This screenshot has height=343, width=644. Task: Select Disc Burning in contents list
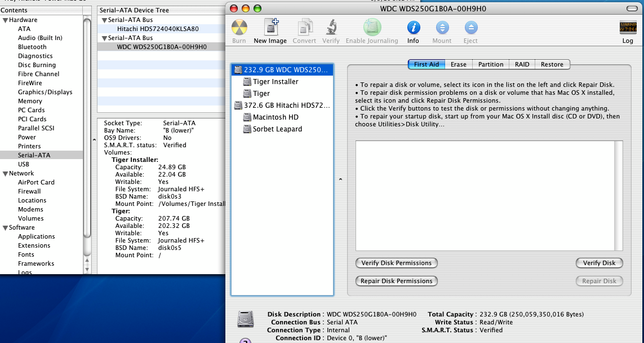pyautogui.click(x=37, y=65)
